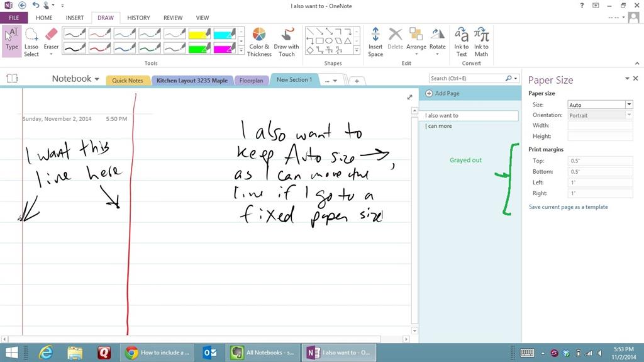Image resolution: width=644 pixels, height=362 pixels.
Task: Choose the Lasso Select tool
Action: coord(31,42)
